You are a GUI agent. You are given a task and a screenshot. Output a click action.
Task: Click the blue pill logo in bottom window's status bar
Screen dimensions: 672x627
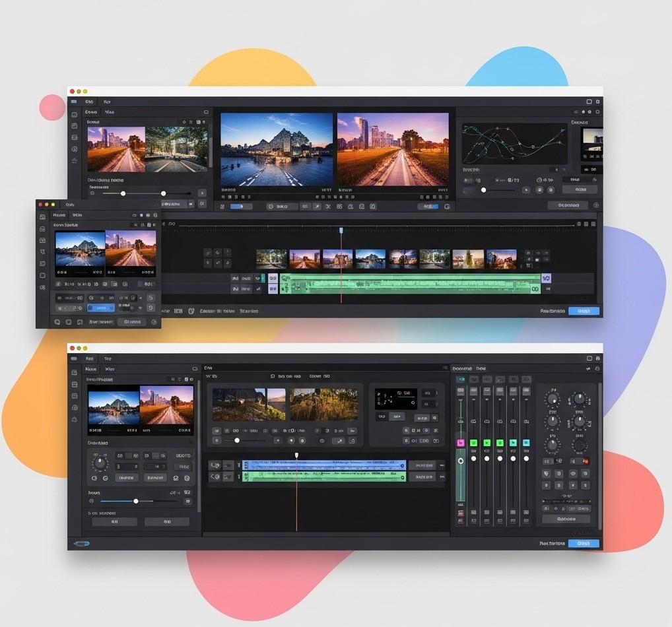81,543
